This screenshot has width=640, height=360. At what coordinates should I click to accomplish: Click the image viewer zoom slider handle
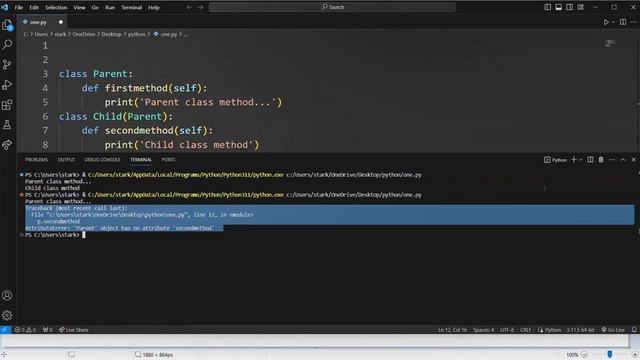[610, 355]
